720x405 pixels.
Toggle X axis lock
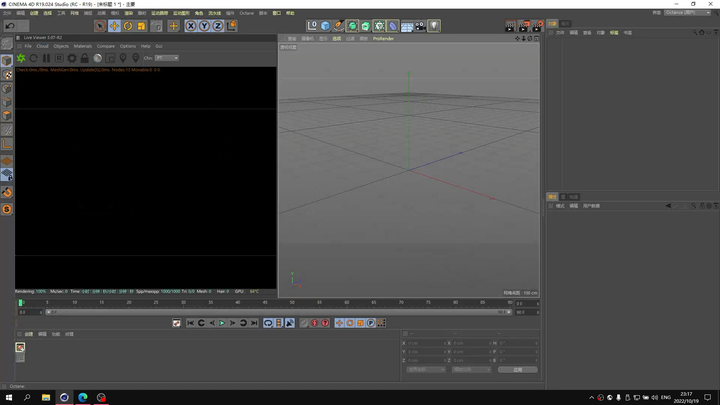point(190,26)
